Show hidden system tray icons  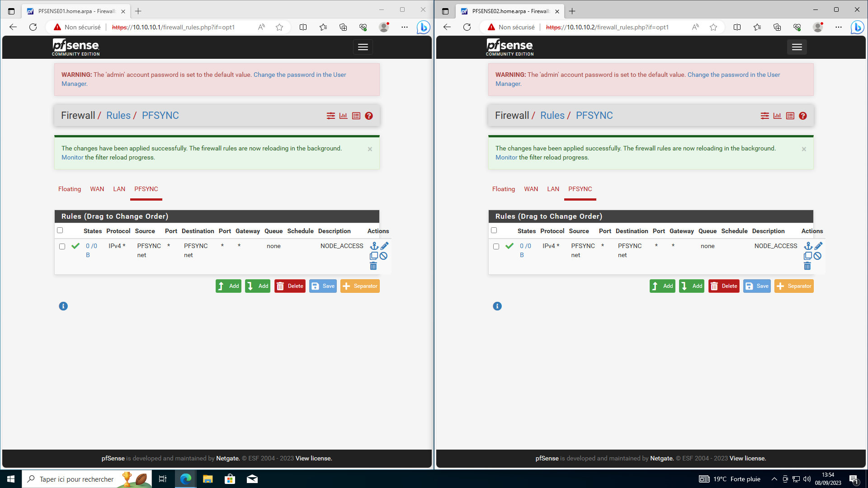(774, 479)
